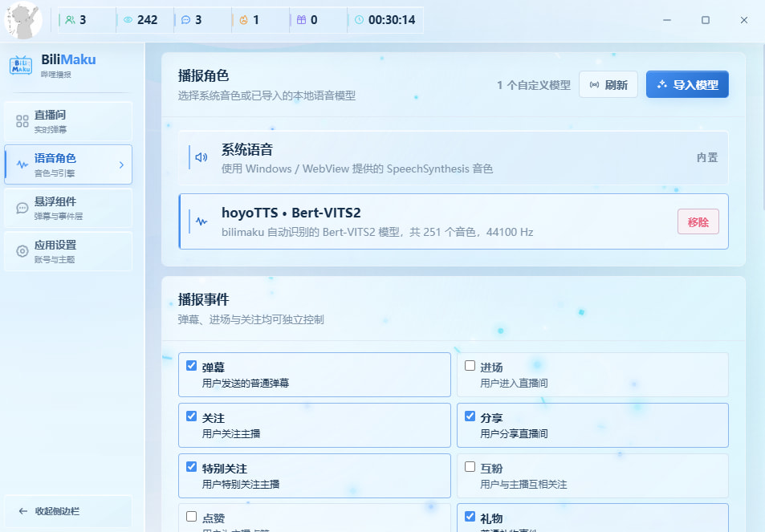Click the '1 个自定义模型' count text
Viewport: 765px width, 532px height.
pos(533,85)
